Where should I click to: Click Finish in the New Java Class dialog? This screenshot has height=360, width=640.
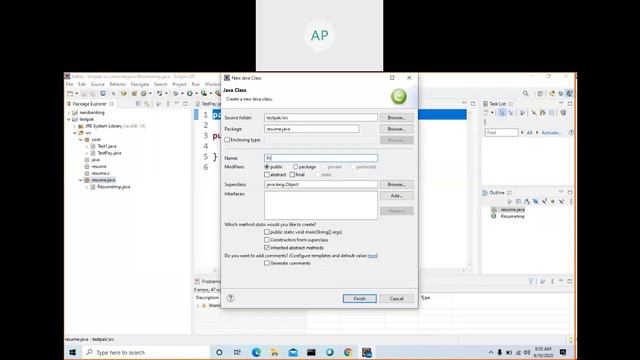pos(360,298)
